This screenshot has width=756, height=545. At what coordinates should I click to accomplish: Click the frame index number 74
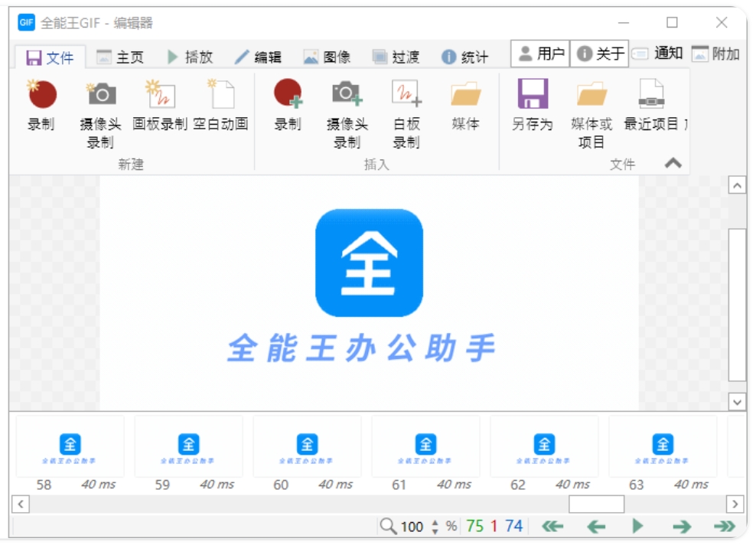513,526
